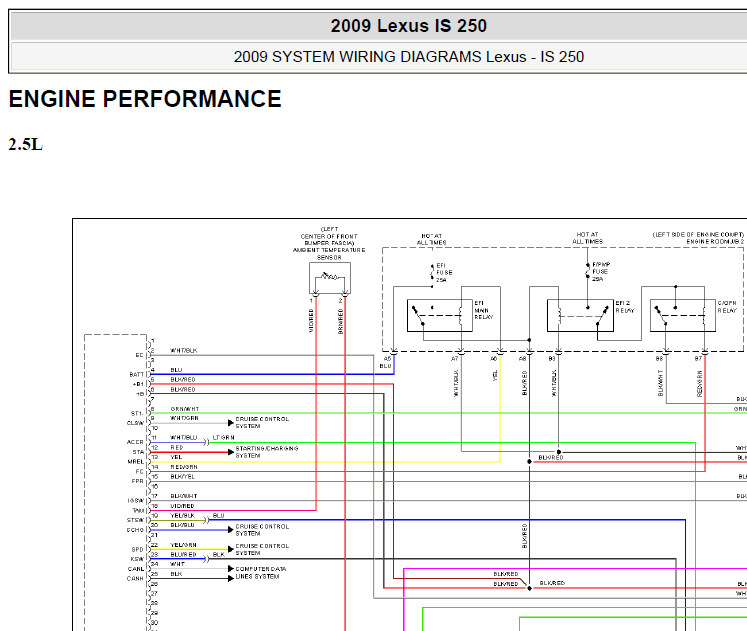Click the "LT GRN" wire label
Image resolution: width=747 pixels, height=631 pixels.
223,437
